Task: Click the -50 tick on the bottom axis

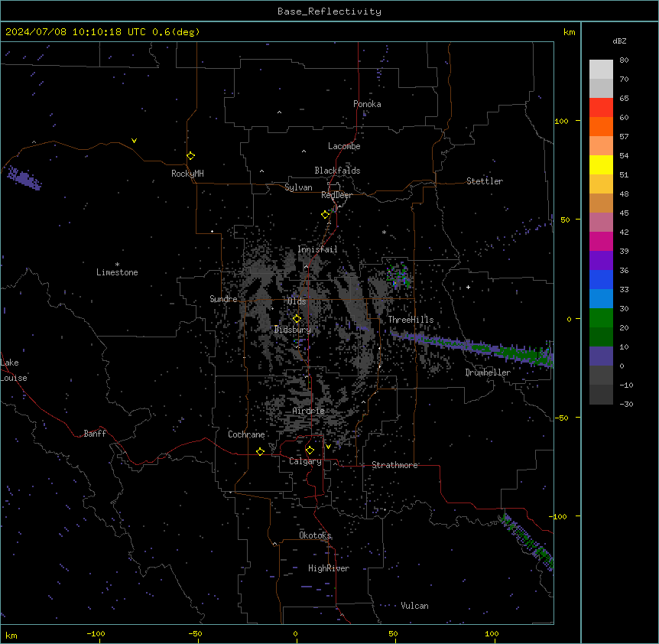Action: coord(195,633)
